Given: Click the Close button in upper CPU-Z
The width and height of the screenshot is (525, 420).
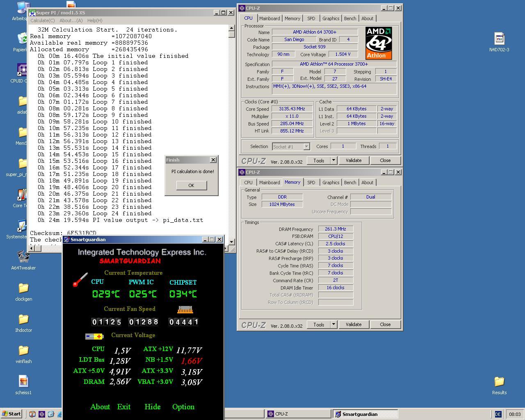Looking at the screenshot, I should (x=385, y=160).
